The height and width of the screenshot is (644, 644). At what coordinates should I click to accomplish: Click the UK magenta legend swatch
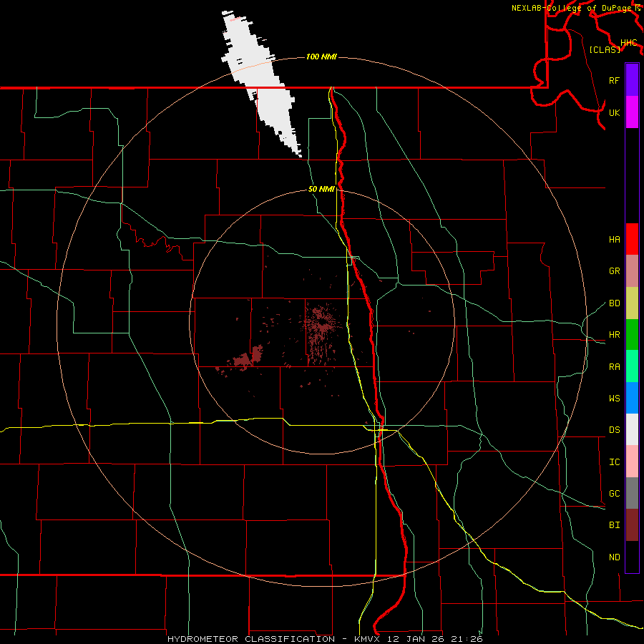632,112
